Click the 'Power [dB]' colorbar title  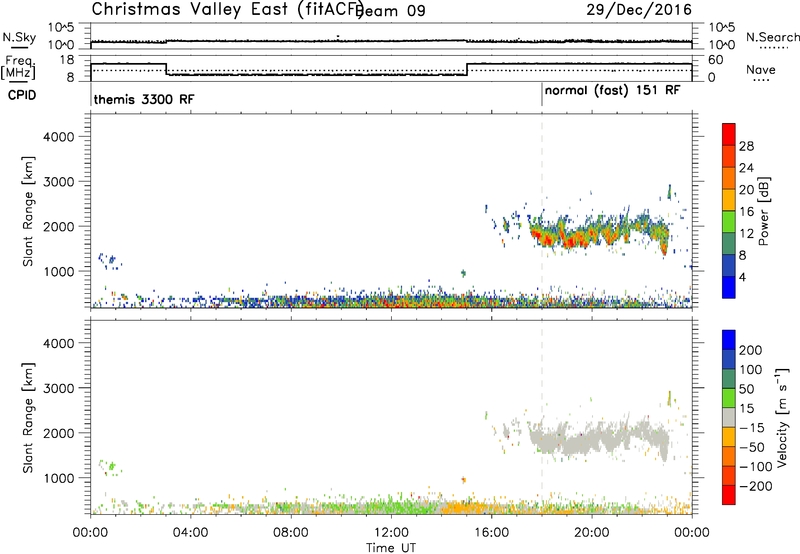(x=764, y=211)
